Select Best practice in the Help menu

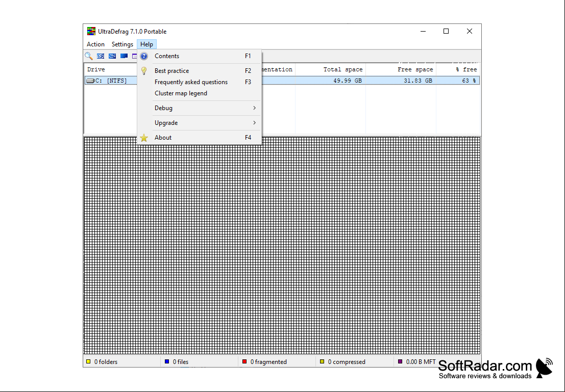tap(199, 71)
